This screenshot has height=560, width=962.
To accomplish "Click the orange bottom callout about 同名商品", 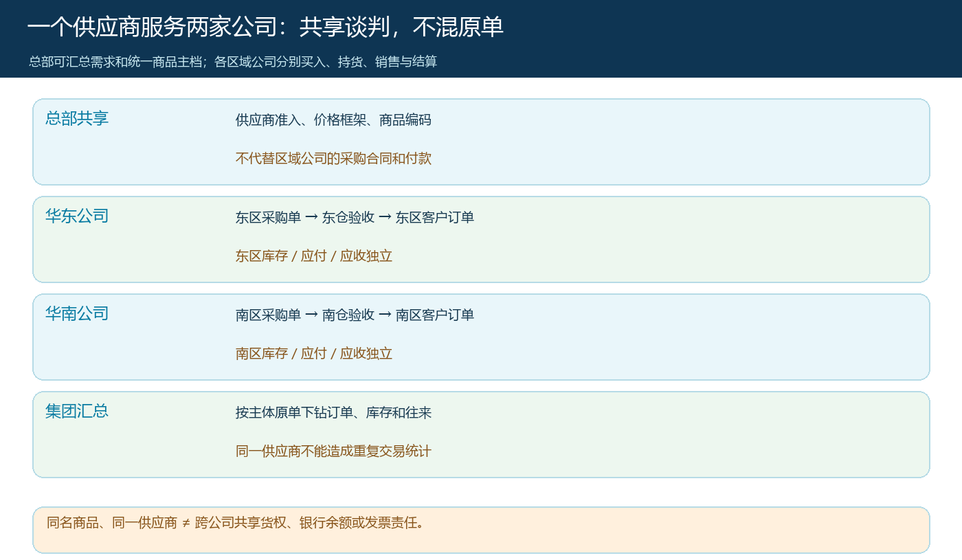I will point(481,530).
